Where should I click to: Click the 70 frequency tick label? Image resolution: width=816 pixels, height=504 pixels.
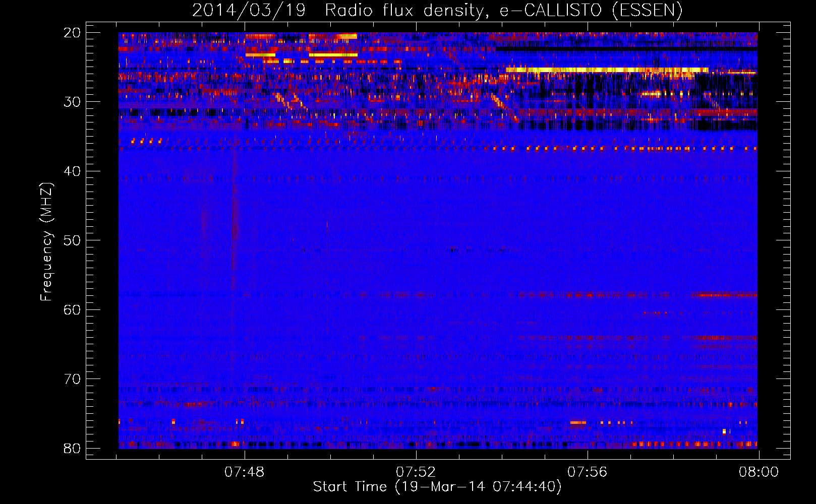click(72, 379)
